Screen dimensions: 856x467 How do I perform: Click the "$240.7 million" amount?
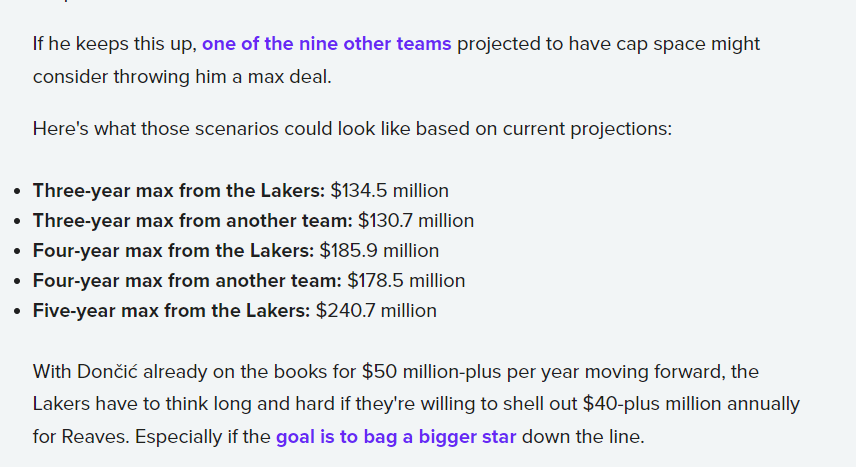[376, 310]
